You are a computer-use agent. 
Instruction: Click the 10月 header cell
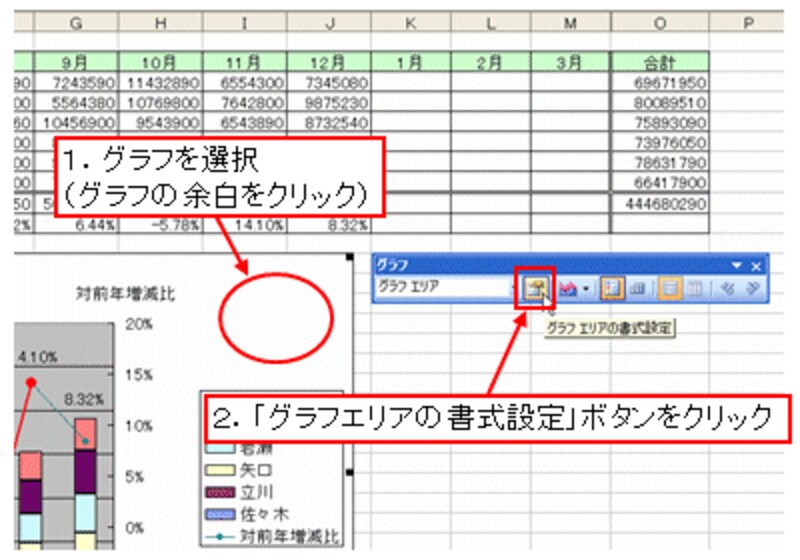(160, 62)
